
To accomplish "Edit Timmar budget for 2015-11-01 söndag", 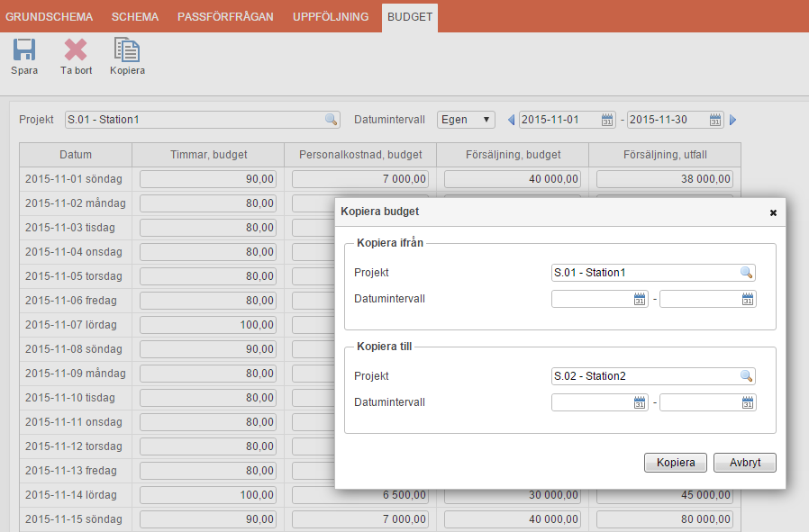I will (x=208, y=179).
